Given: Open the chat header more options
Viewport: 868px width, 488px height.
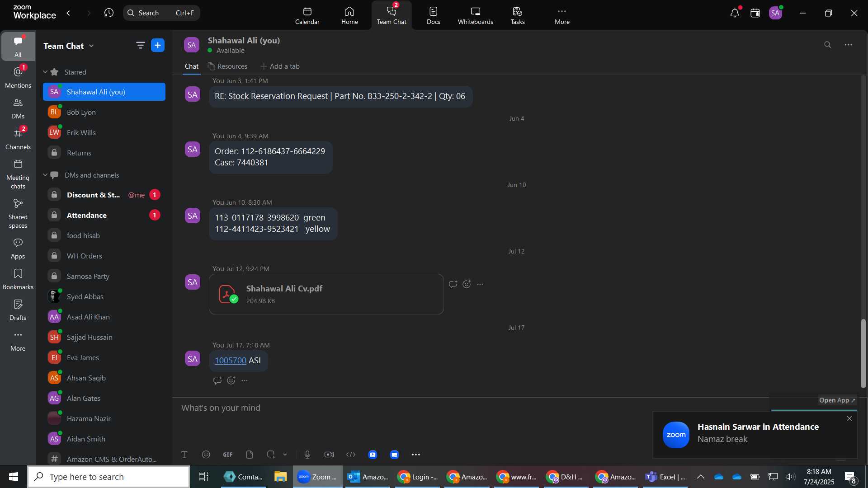Looking at the screenshot, I should (849, 45).
